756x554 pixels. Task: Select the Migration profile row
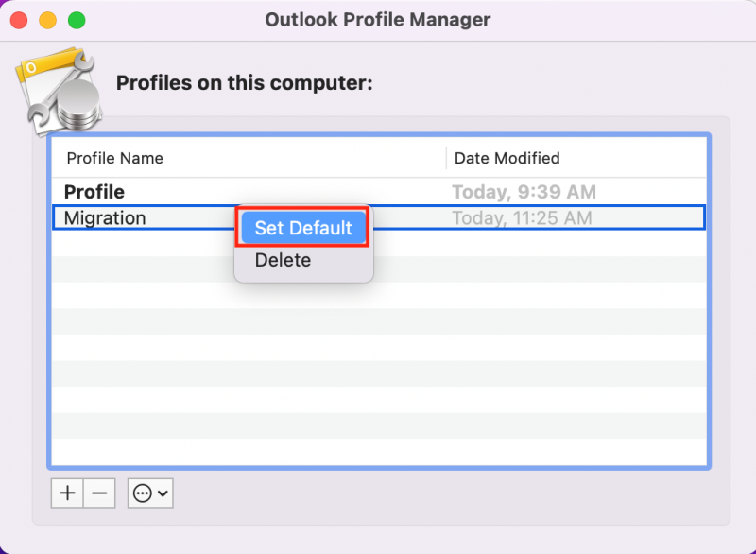coord(379,217)
